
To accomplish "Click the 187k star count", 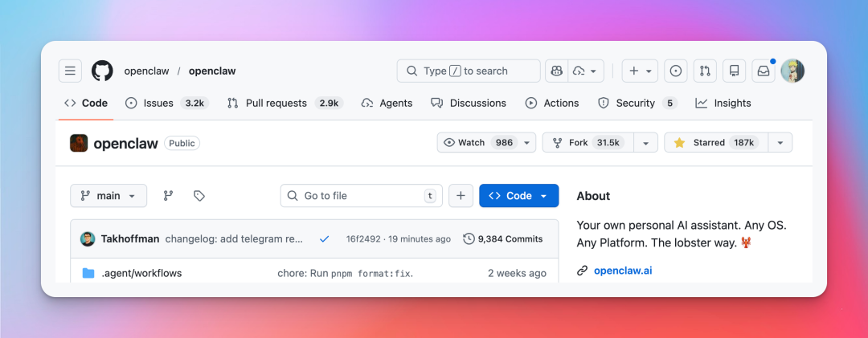I will [x=744, y=143].
